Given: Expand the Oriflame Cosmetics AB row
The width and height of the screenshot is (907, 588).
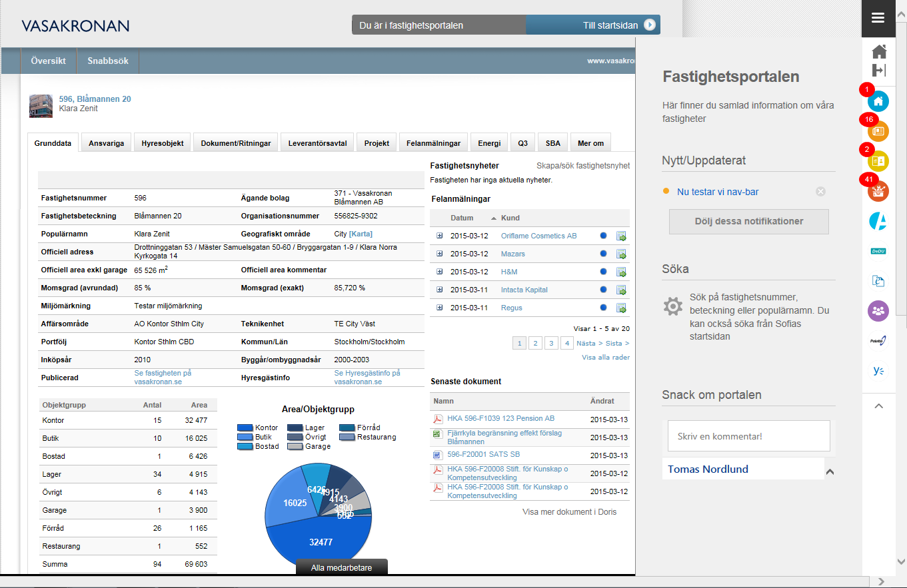Looking at the screenshot, I should (x=439, y=236).
